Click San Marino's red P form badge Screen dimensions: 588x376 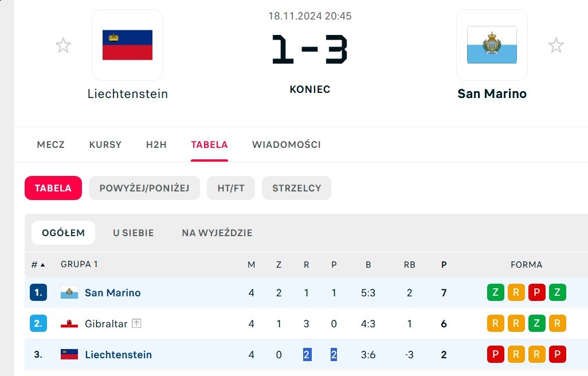[536, 293]
